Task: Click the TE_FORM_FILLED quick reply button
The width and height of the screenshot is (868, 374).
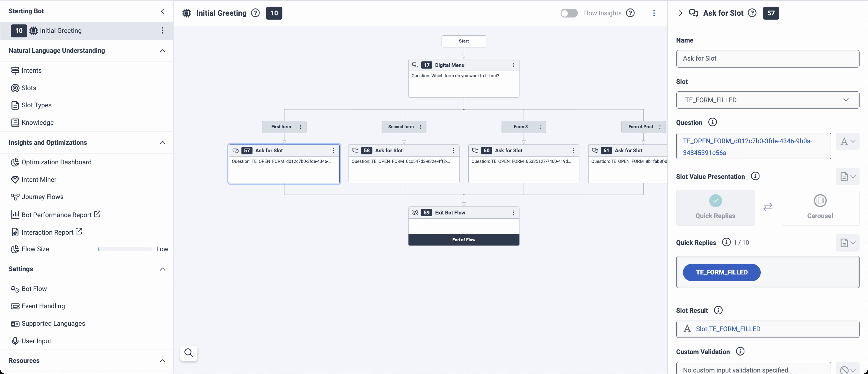Action: pos(722,272)
